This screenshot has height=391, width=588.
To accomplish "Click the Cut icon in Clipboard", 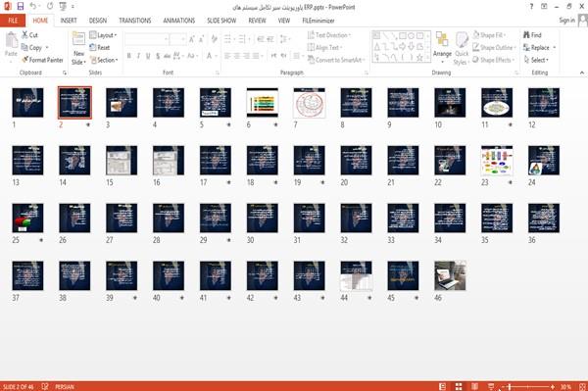I will 24,35.
